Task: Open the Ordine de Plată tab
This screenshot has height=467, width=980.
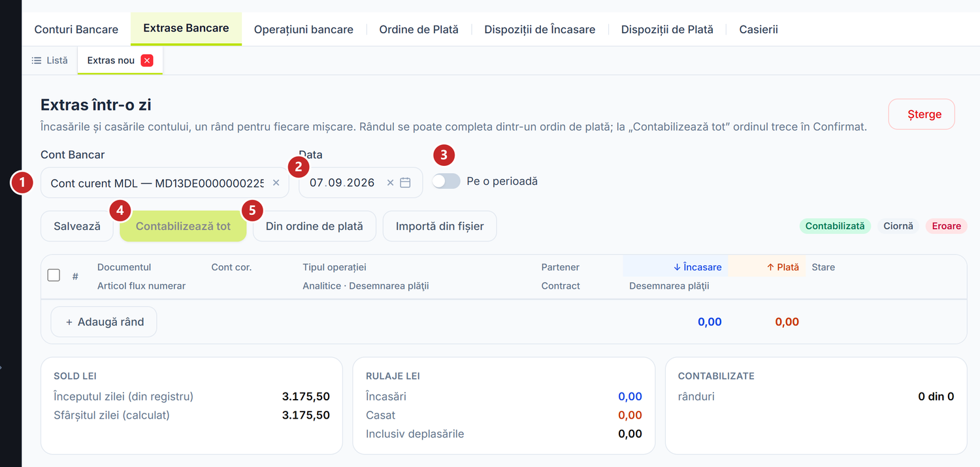Action: (x=419, y=29)
